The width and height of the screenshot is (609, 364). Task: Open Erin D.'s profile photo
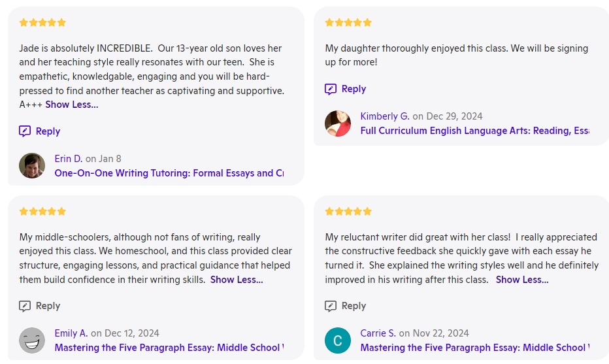(32, 166)
